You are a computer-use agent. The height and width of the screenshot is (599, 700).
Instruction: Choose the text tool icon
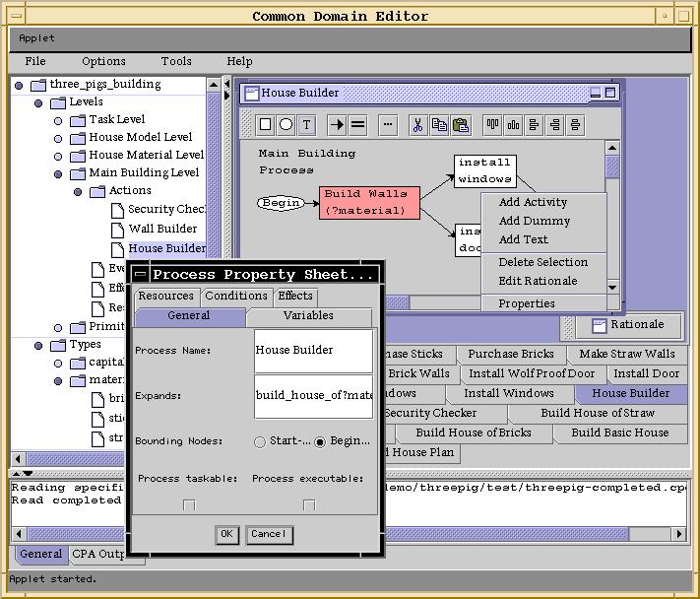[306, 125]
